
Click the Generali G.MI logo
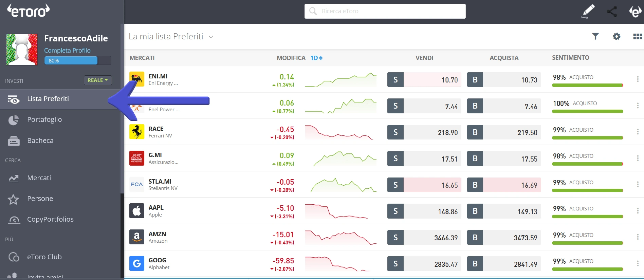tap(137, 158)
